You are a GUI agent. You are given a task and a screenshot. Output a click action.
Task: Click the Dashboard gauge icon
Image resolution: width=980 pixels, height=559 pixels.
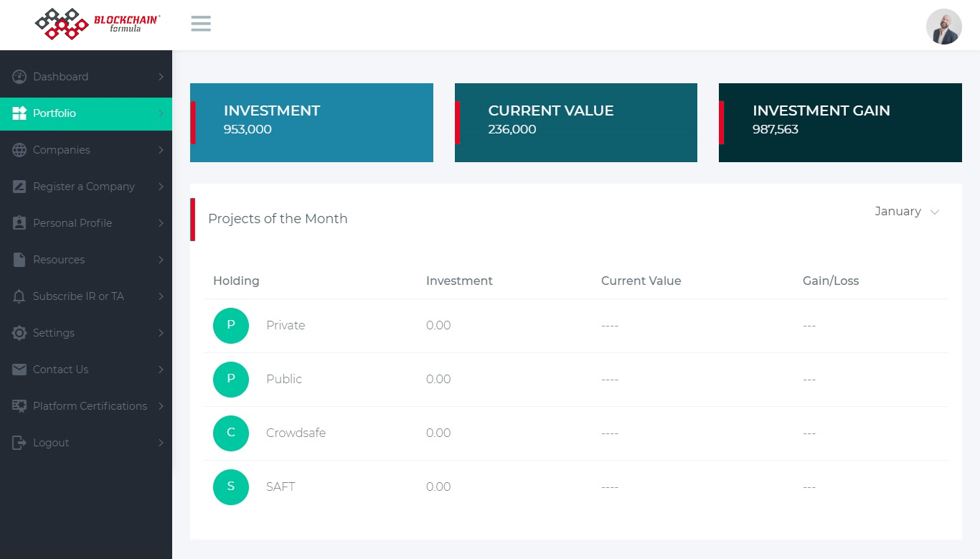coord(19,77)
